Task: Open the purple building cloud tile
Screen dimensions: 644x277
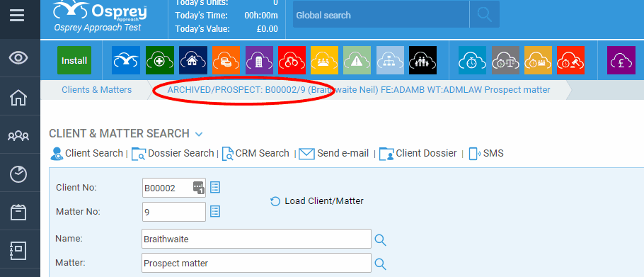Action: (x=259, y=60)
